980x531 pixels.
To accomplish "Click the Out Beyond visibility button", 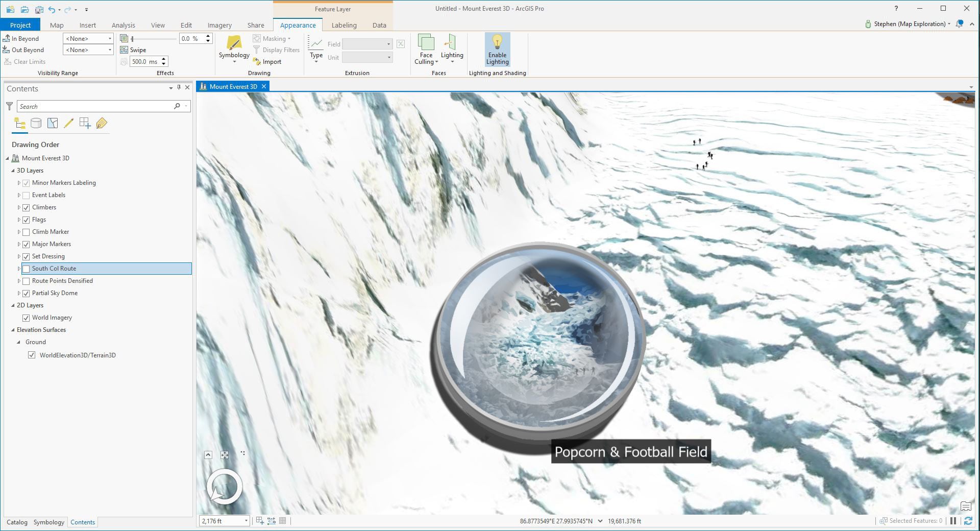I will click(x=23, y=50).
